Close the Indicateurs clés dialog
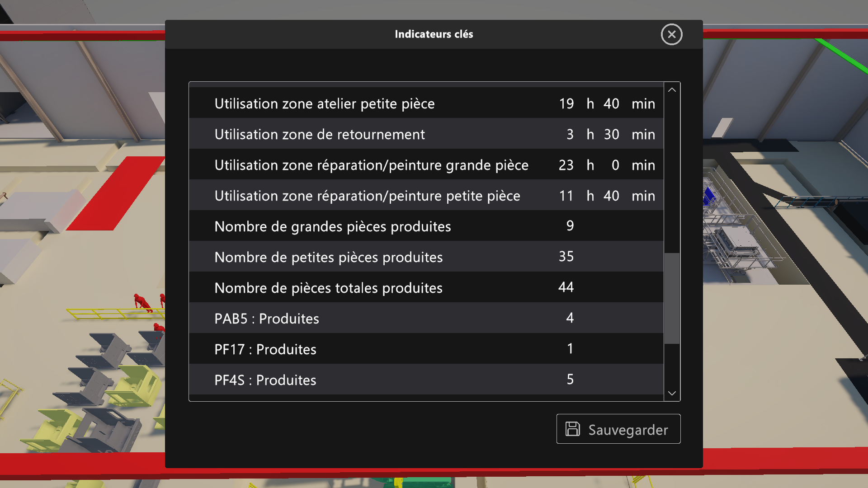 (x=671, y=34)
